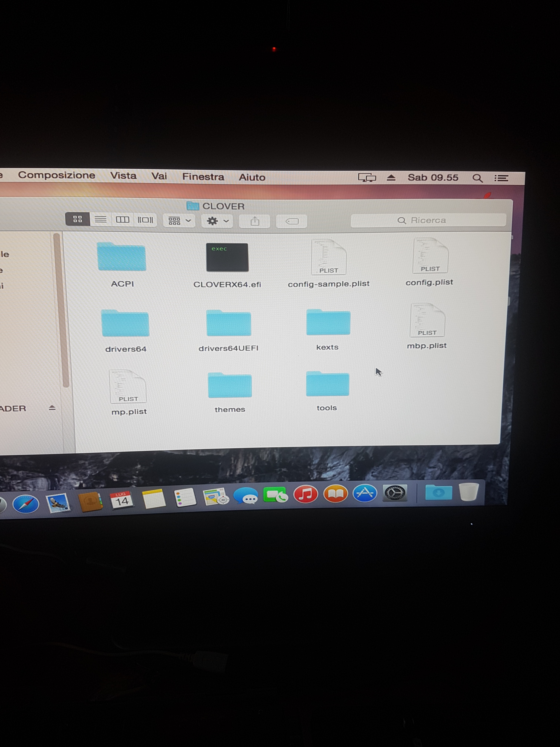This screenshot has width=560, height=747.
Task: Launch Contacts from the Dock
Action: [x=91, y=502]
